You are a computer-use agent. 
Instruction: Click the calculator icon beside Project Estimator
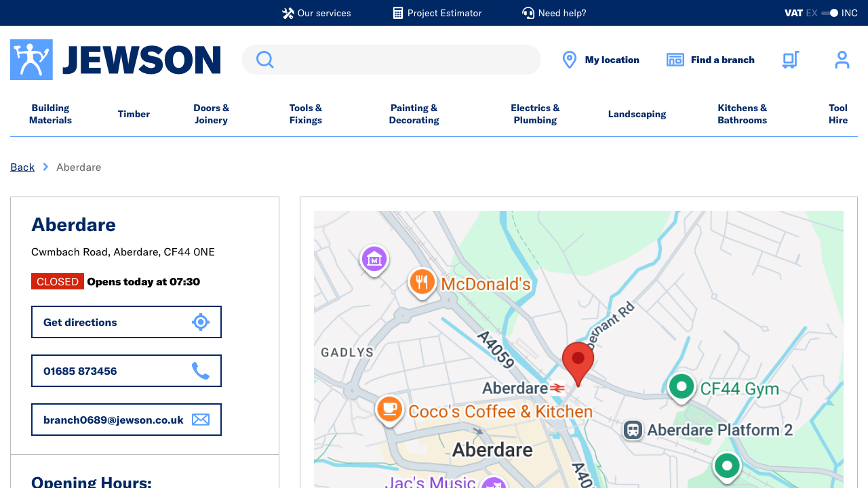tap(397, 13)
